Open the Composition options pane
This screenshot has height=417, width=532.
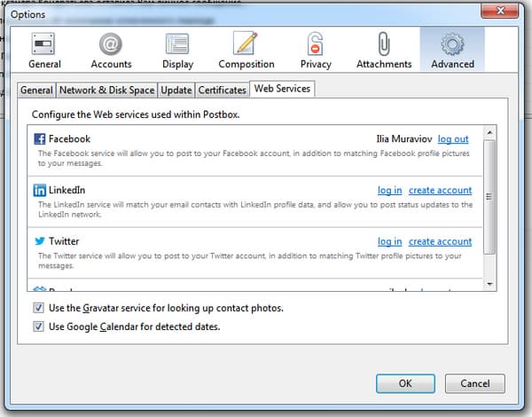tap(246, 50)
